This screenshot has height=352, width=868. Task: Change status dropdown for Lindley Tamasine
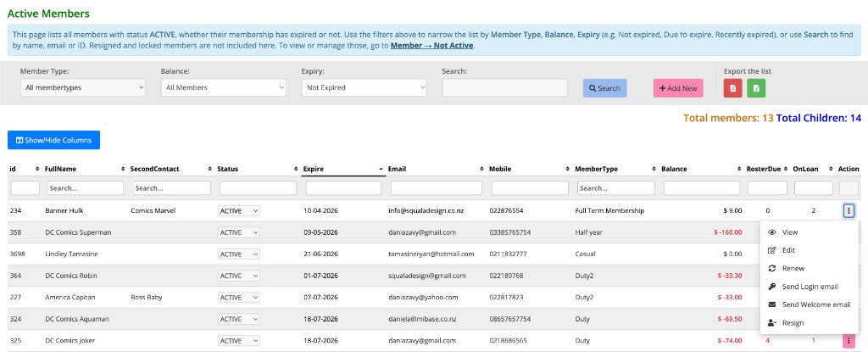click(238, 254)
